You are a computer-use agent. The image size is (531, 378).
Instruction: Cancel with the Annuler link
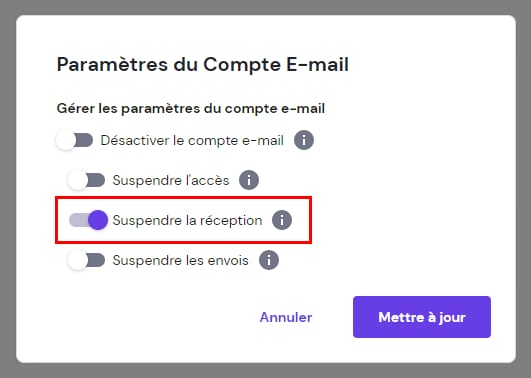286,317
